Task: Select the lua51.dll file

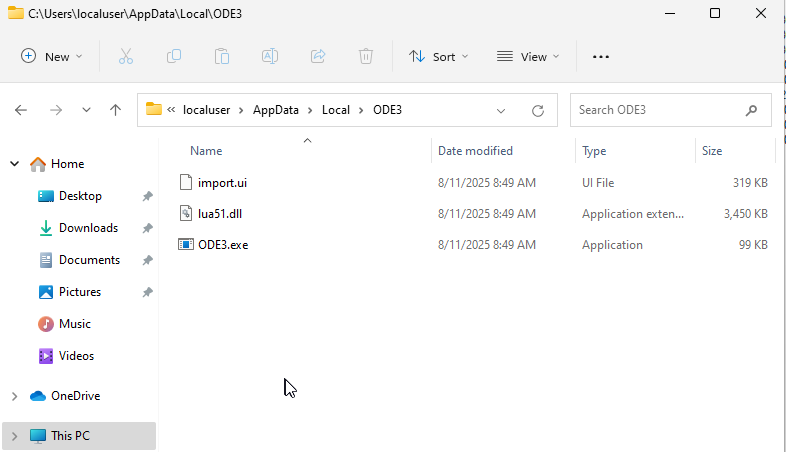Action: 221,213
